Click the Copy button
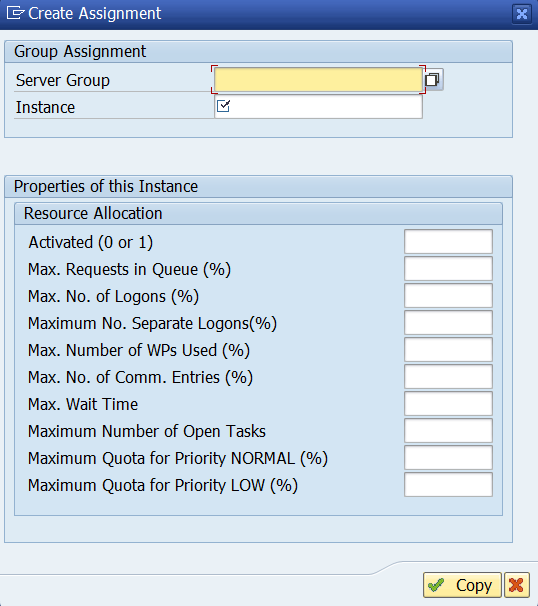Viewport: 538px width, 606px height. [x=462, y=585]
